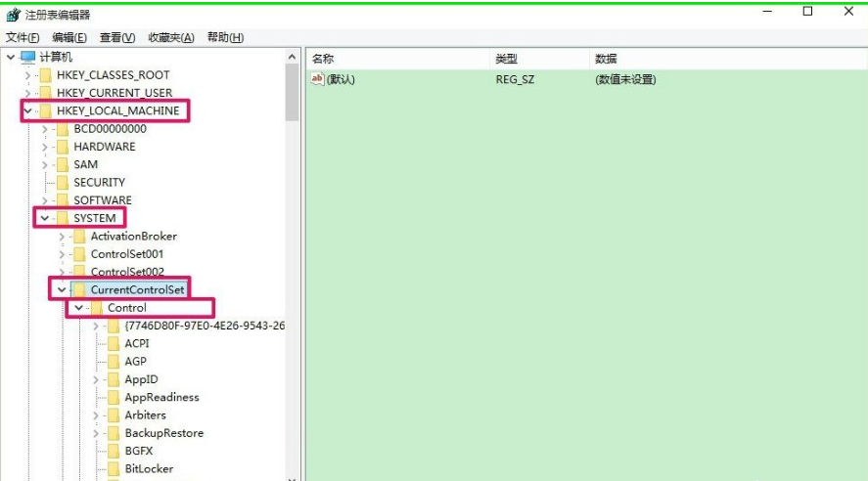The image size is (868, 481).
Task: Expand the ControlSet001 key
Action: [x=62, y=254]
